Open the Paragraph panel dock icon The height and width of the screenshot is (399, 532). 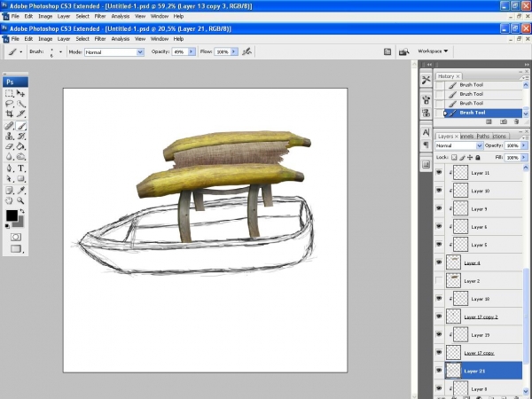point(426,145)
